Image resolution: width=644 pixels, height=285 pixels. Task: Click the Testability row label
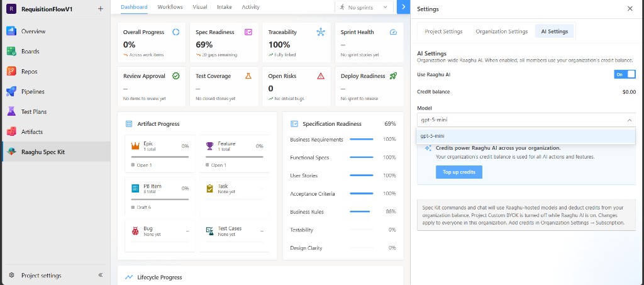coord(301,230)
